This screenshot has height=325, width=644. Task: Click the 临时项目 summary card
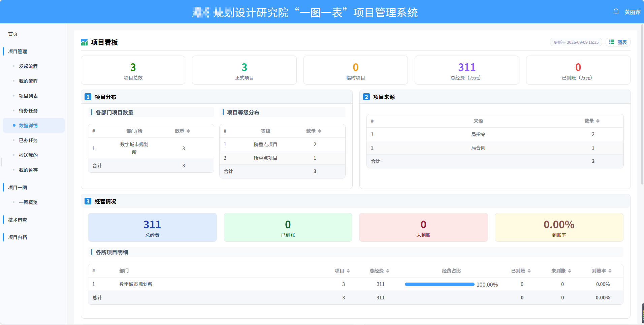(356, 70)
